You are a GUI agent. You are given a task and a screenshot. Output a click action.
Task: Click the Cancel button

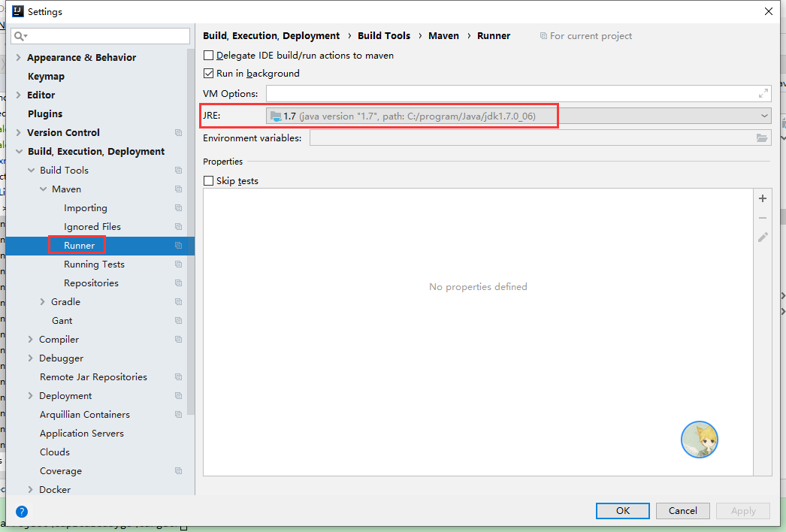coord(682,510)
